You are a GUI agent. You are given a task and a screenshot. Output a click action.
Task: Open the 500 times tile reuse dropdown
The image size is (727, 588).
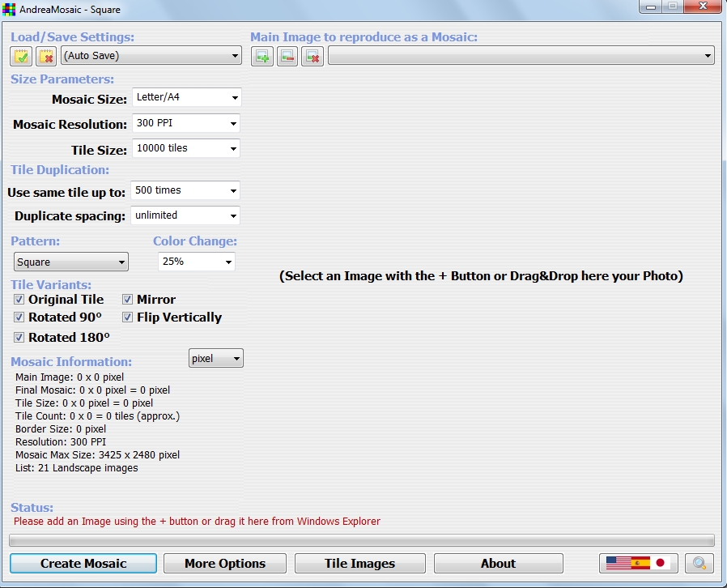click(x=185, y=190)
